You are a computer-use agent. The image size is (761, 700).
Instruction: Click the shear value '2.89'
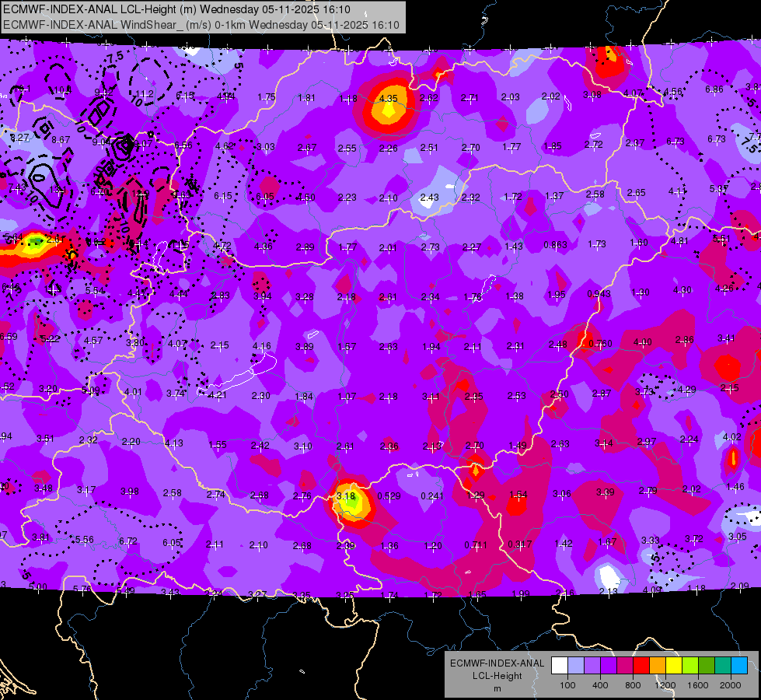(305, 247)
